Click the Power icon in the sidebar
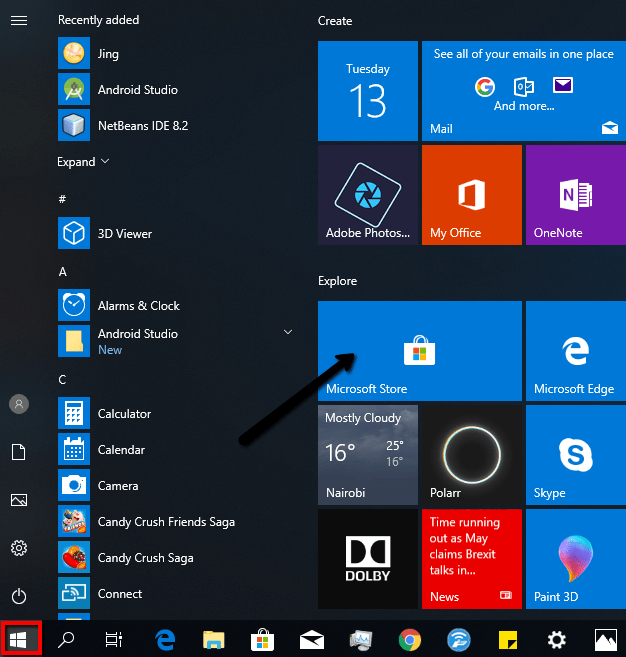Screen dimensions: 626x657 click(x=19, y=596)
